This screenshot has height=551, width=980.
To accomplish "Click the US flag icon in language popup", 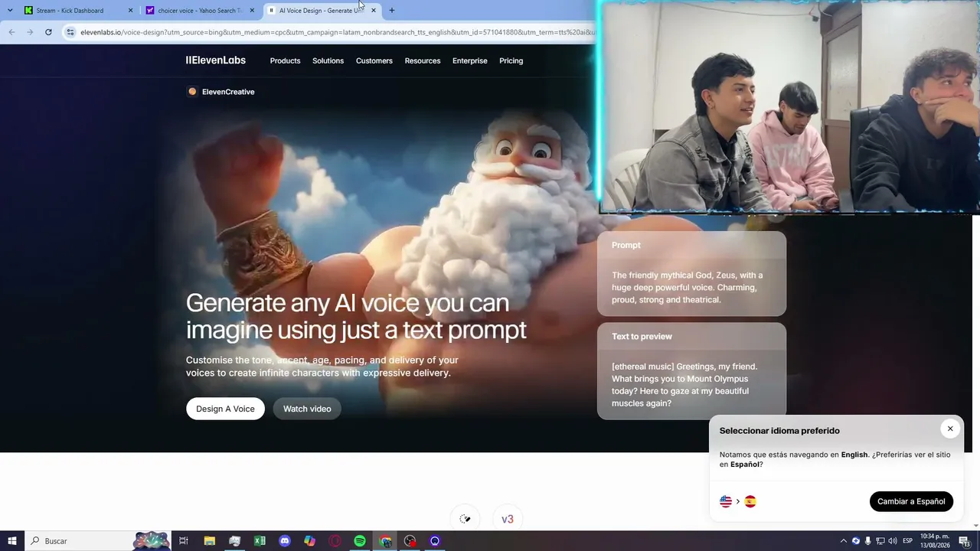I will click(x=726, y=501).
